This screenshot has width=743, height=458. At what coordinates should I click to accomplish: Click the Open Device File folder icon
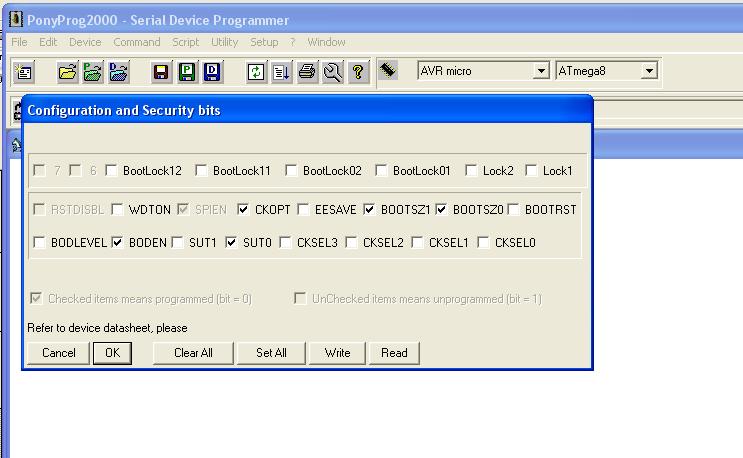click(x=68, y=72)
